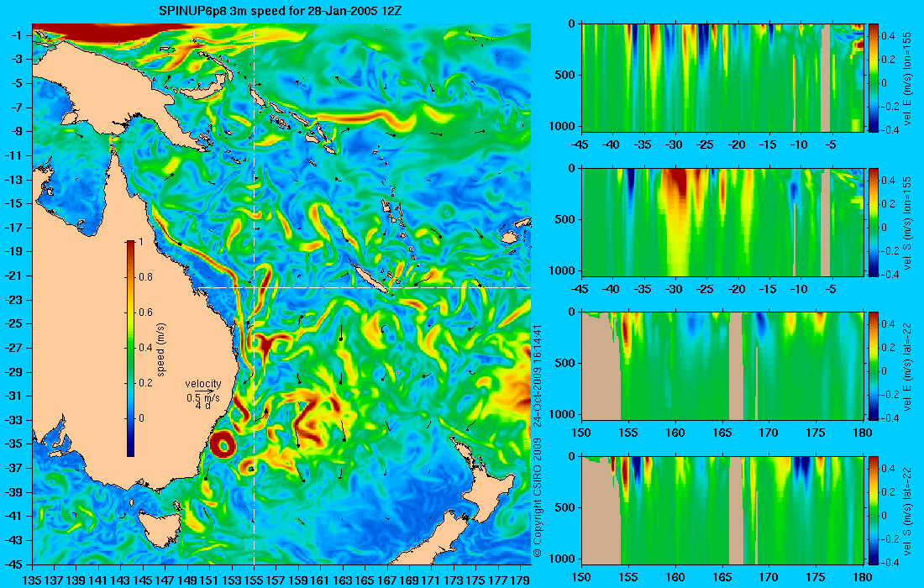
Task: Click the '-21' tick on the main map latitude axis
Action: [15, 276]
